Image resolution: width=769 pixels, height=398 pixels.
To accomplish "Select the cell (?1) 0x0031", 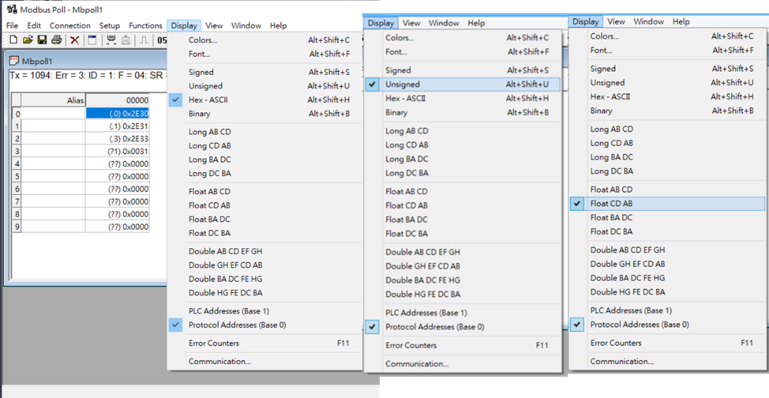I will pyautogui.click(x=117, y=151).
